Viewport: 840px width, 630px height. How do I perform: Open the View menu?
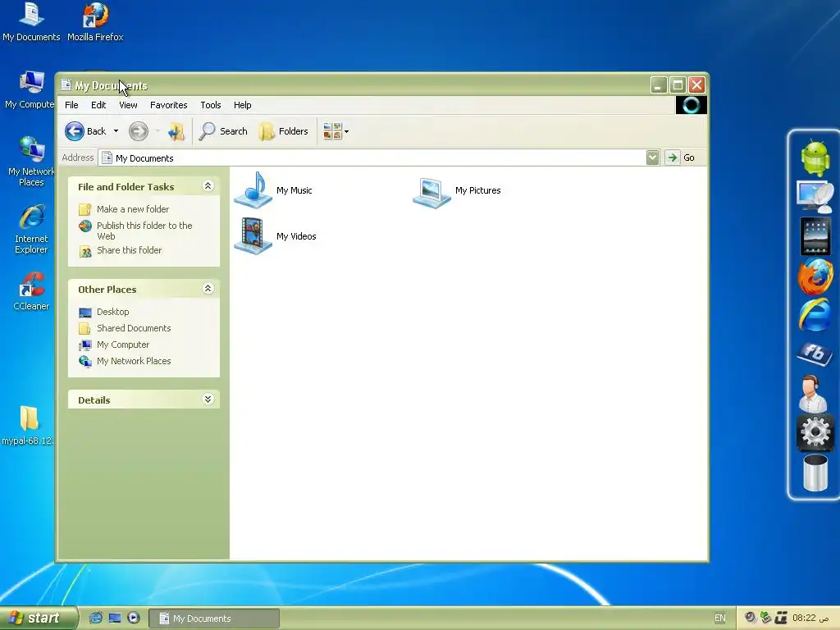tap(128, 105)
